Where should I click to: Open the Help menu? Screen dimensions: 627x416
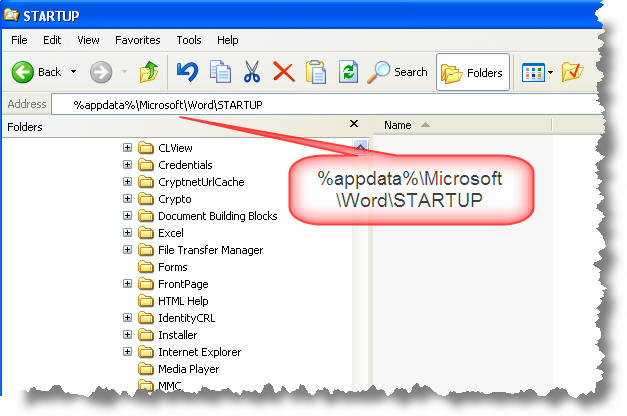point(228,40)
